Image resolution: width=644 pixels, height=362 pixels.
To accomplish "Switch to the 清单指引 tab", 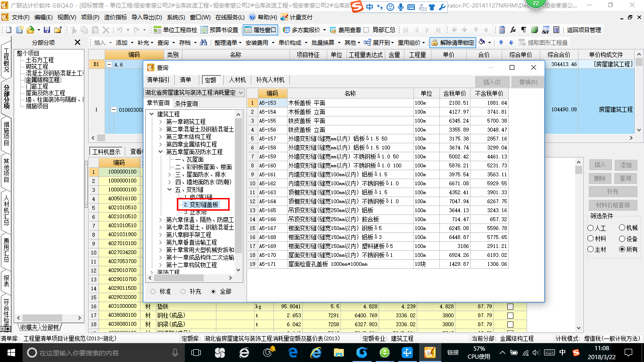I will [158, 80].
